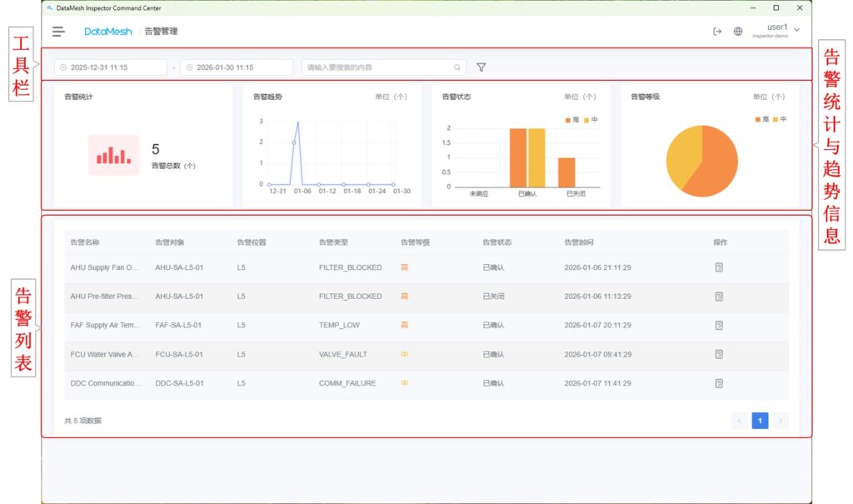
Task: Click the filter funnel icon
Action: point(481,67)
